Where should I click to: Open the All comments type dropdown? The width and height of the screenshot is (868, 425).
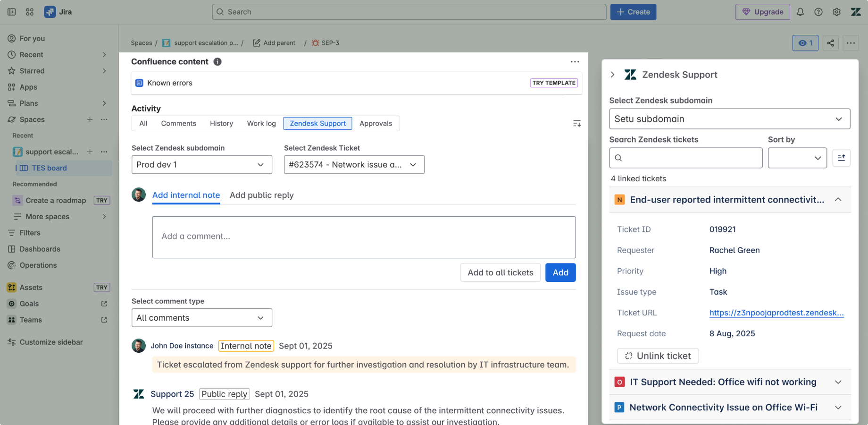201,318
